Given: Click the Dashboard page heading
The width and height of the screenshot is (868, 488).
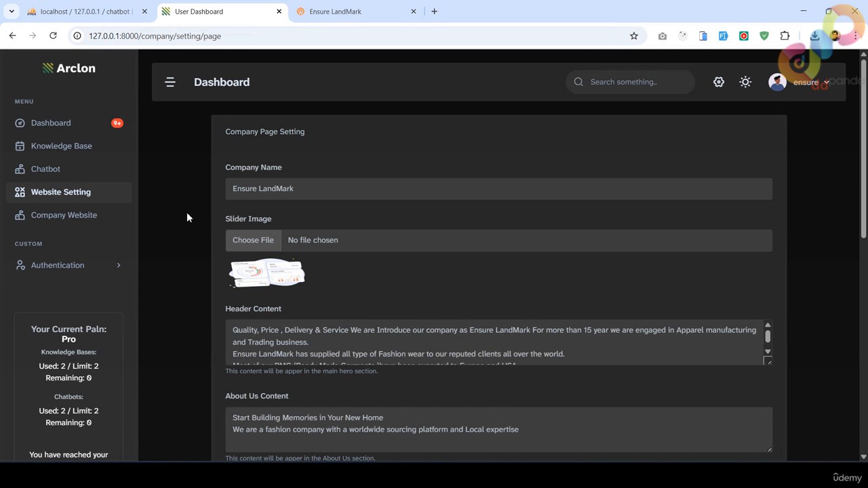Looking at the screenshot, I should click(x=222, y=82).
